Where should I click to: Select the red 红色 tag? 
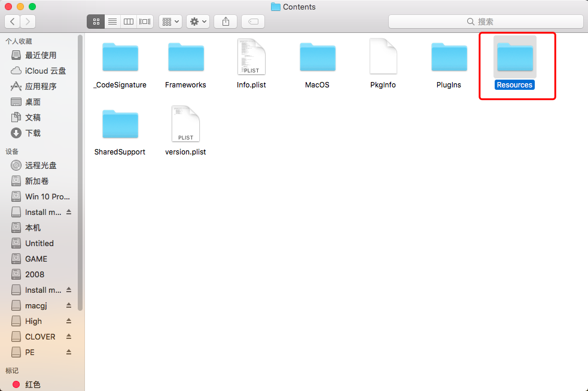33,384
